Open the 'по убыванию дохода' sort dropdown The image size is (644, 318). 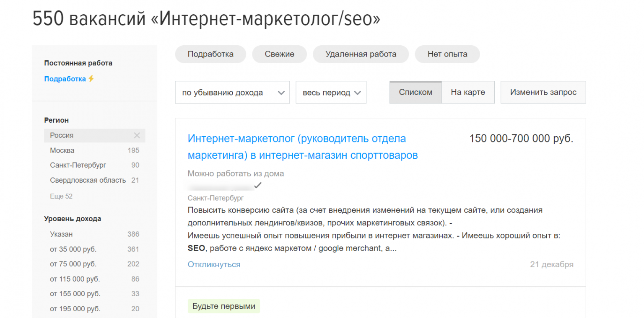[232, 92]
